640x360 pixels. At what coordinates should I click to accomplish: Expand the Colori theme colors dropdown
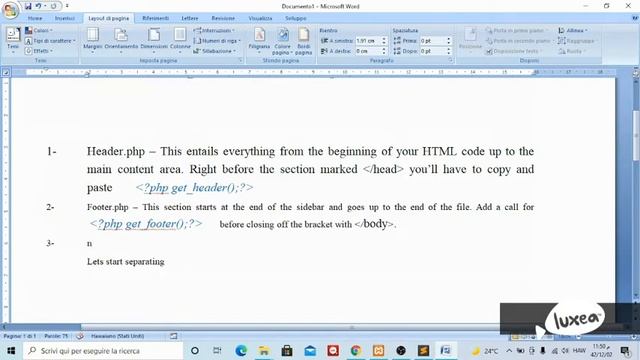[x=39, y=31]
